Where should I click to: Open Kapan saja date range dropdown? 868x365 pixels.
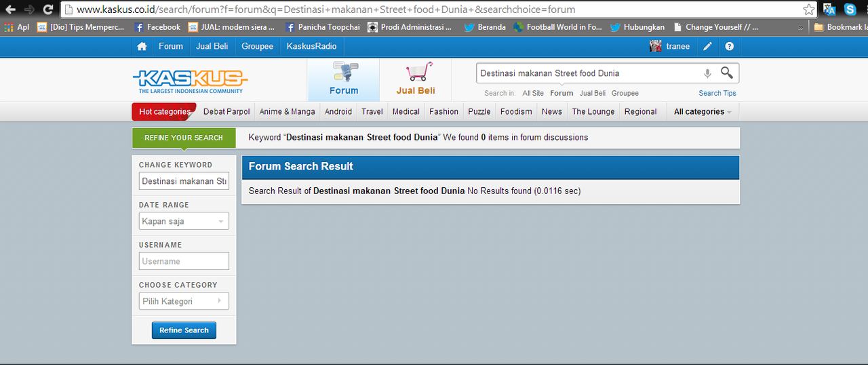click(x=184, y=221)
